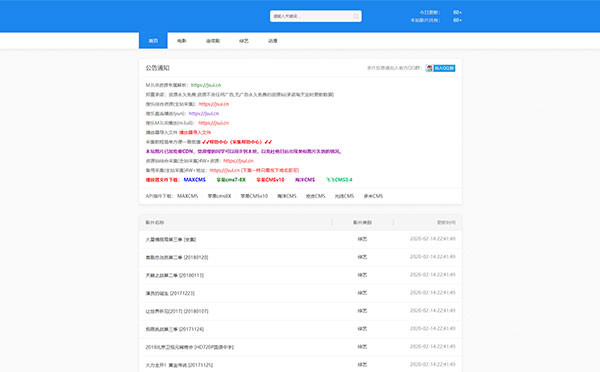
Task: Click the magnifier icon in the search box
Action: pos(355,16)
